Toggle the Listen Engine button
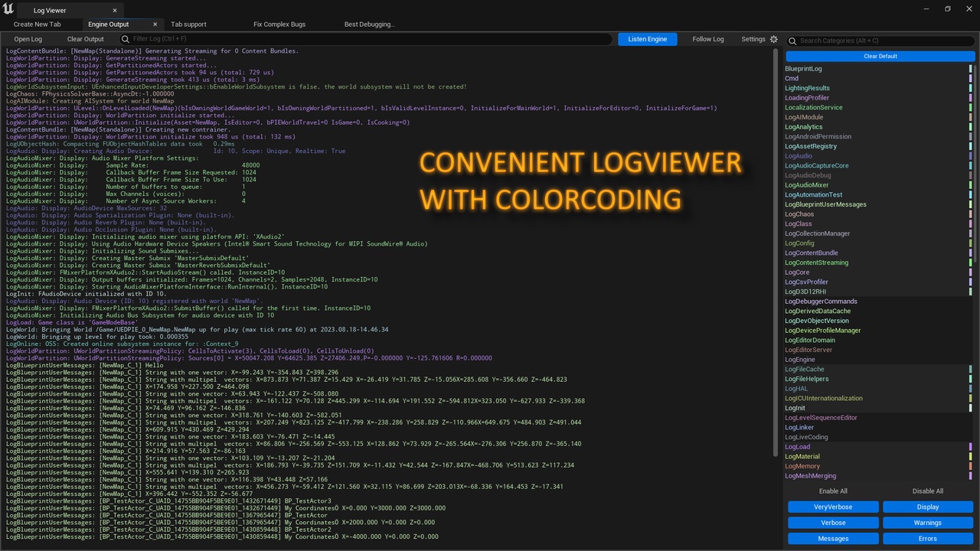 click(648, 39)
